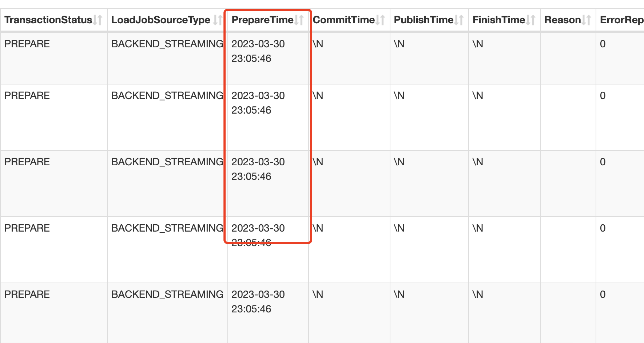644x343 pixels.
Task: Select first row's PrepareTime timestamp
Action: (258, 51)
